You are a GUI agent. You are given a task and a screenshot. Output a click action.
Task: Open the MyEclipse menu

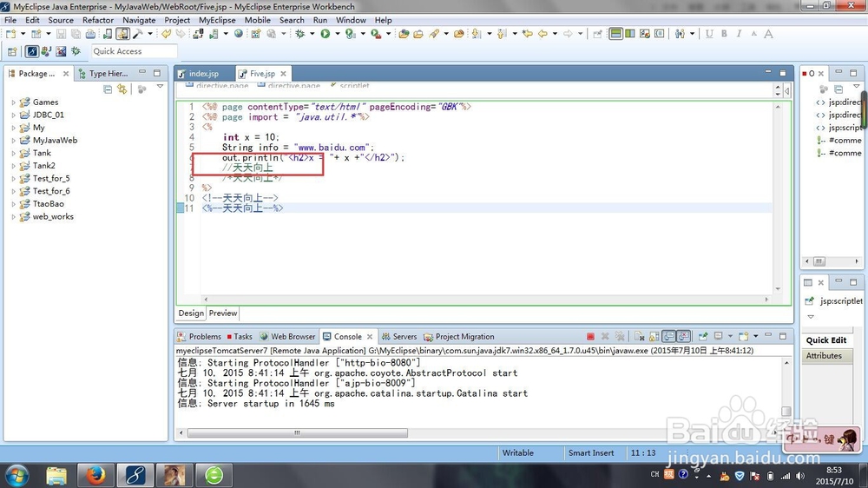pyautogui.click(x=217, y=20)
